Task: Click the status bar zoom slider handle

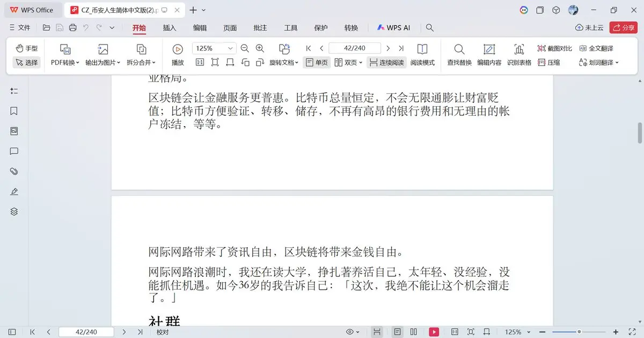Action: [x=579, y=332]
